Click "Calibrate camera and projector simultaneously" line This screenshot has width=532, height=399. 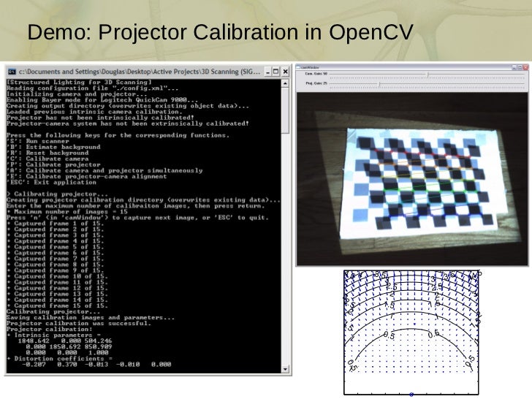coord(104,170)
